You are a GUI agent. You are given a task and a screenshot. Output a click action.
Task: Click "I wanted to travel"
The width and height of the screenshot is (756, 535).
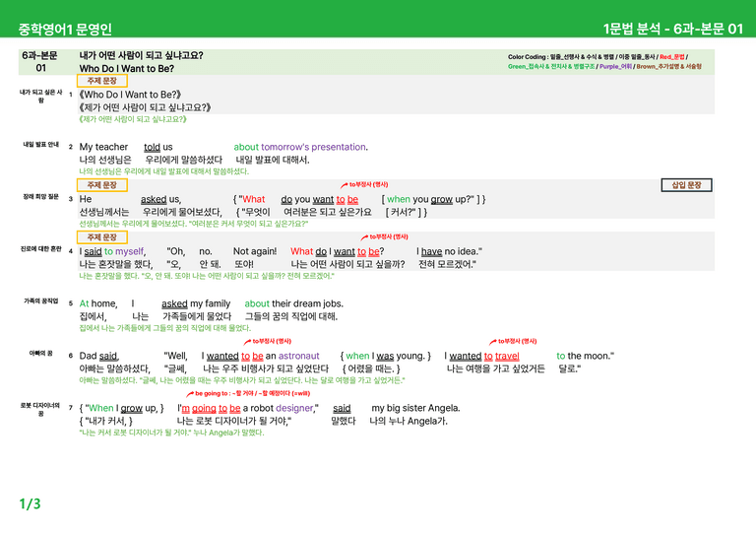pyautogui.click(x=481, y=356)
